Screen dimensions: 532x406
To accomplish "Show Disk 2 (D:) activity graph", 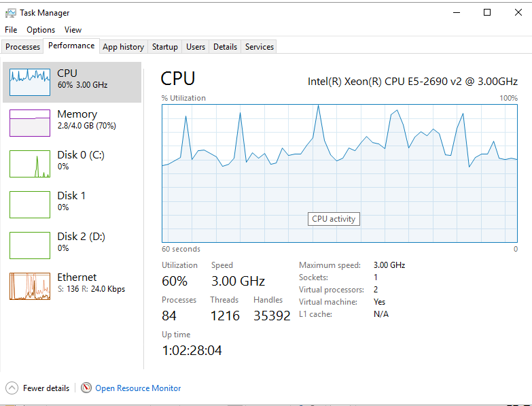I will [x=29, y=246].
